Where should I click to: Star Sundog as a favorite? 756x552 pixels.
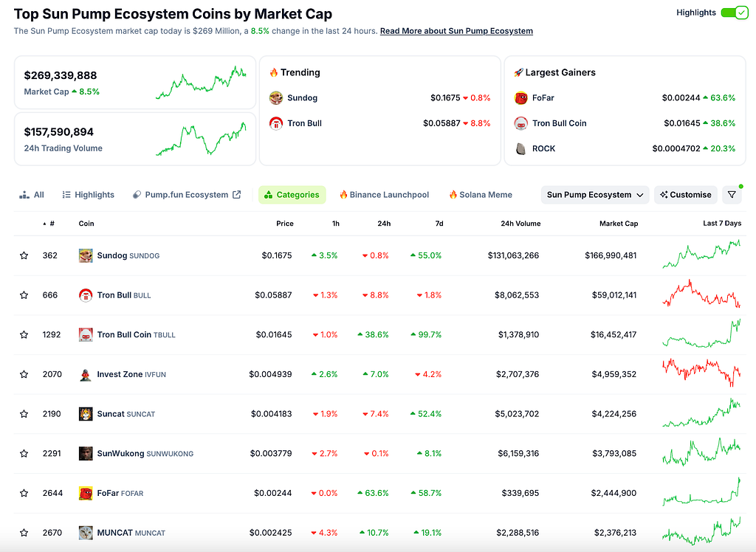click(24, 255)
